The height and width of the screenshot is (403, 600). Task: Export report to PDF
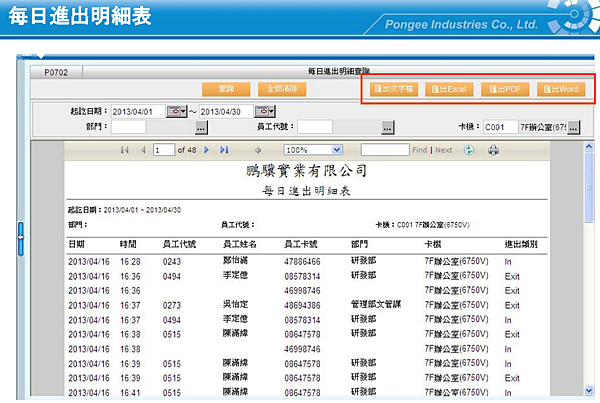coord(505,89)
